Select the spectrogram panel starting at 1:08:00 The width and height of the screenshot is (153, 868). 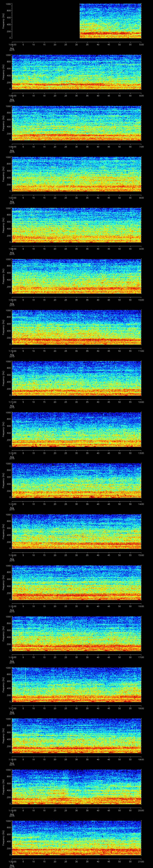click(77, 225)
